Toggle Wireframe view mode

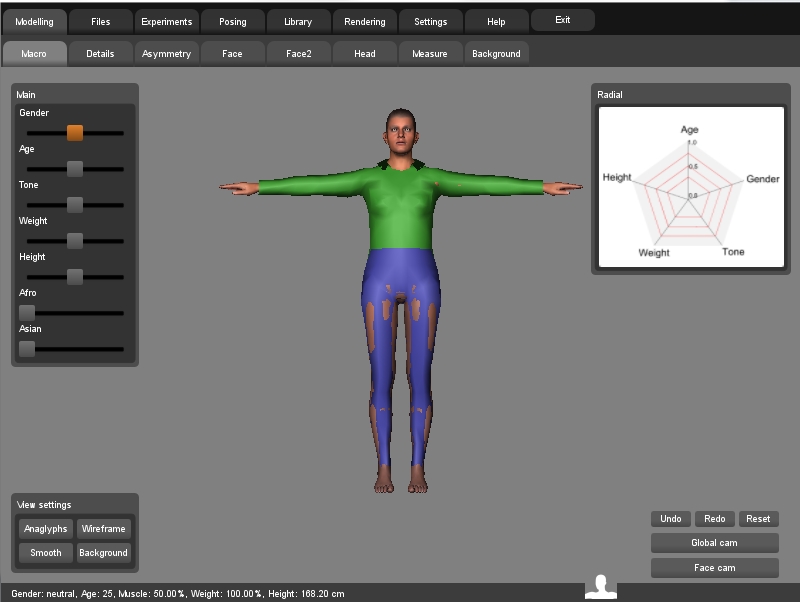click(x=104, y=529)
